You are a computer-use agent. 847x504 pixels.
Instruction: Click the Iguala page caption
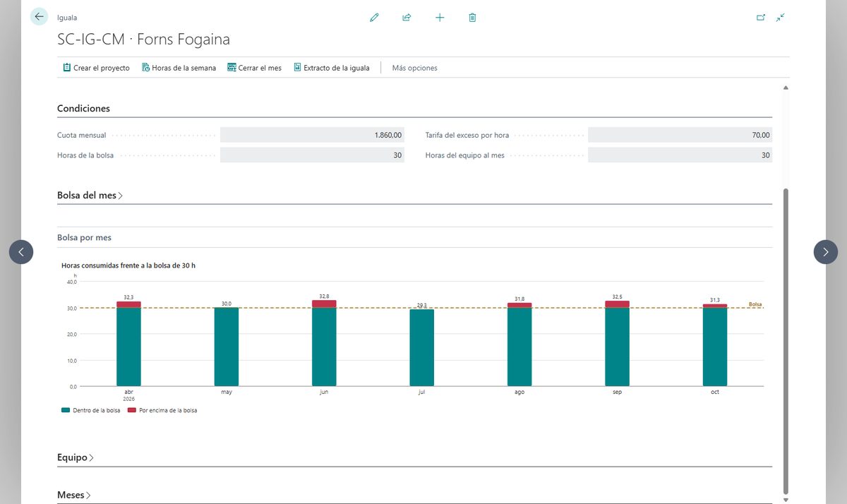pyautogui.click(x=67, y=18)
